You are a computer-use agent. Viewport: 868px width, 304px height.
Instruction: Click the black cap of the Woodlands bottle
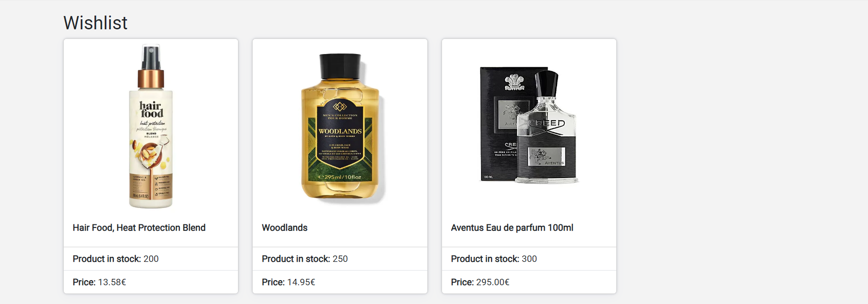pos(340,66)
